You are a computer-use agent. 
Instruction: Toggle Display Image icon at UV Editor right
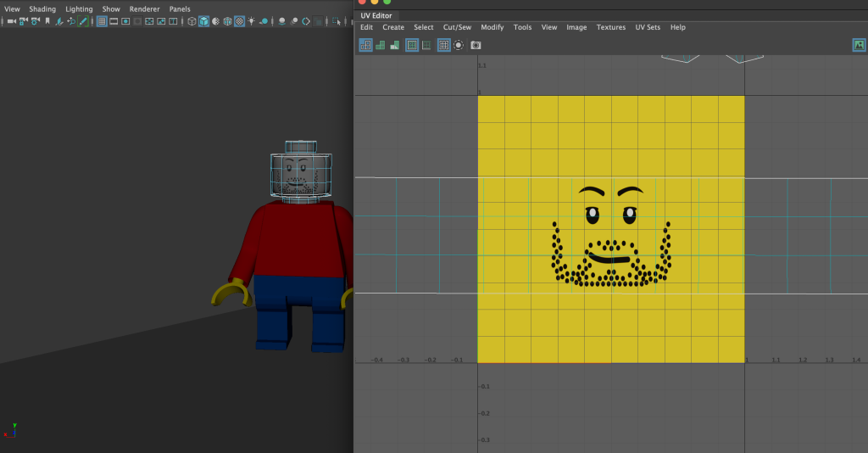click(x=860, y=46)
